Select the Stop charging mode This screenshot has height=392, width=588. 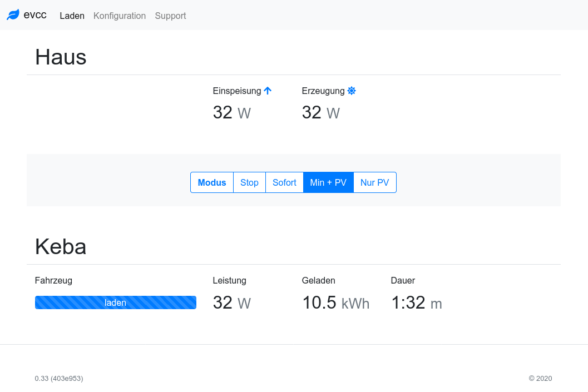click(x=249, y=182)
